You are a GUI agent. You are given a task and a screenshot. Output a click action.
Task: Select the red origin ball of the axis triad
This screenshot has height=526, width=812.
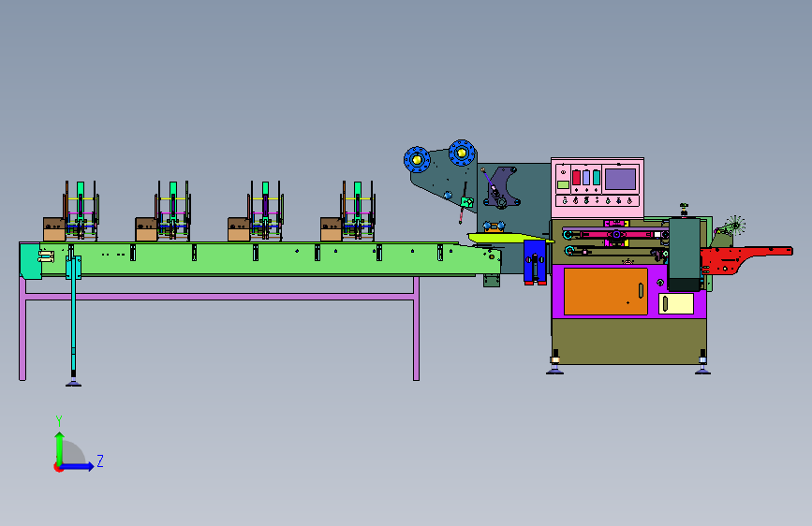pyautogui.click(x=57, y=467)
